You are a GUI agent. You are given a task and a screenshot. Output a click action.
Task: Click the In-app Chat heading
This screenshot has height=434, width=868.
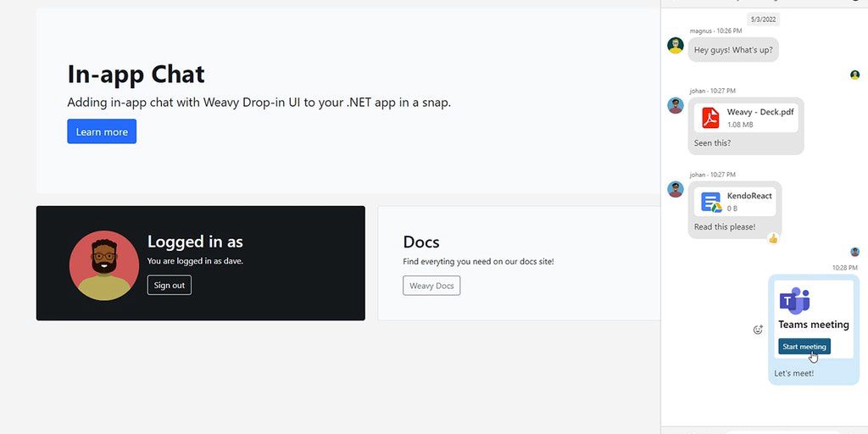pyautogui.click(x=136, y=75)
